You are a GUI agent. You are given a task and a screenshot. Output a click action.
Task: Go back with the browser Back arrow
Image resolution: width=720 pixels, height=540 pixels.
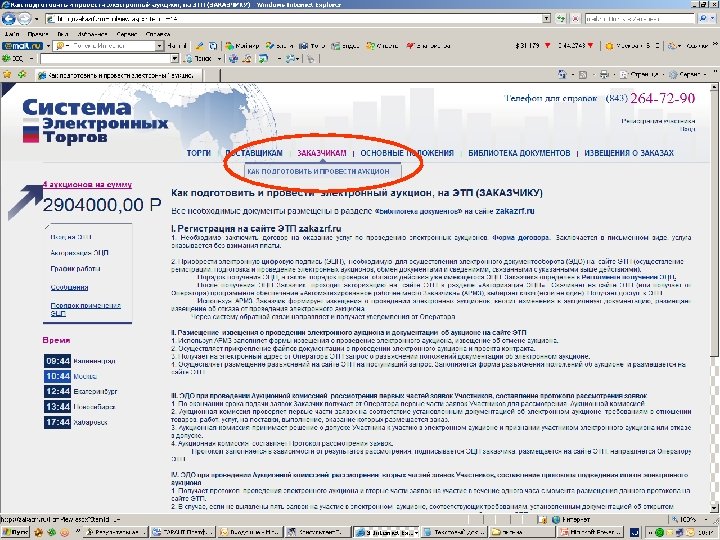point(9,19)
